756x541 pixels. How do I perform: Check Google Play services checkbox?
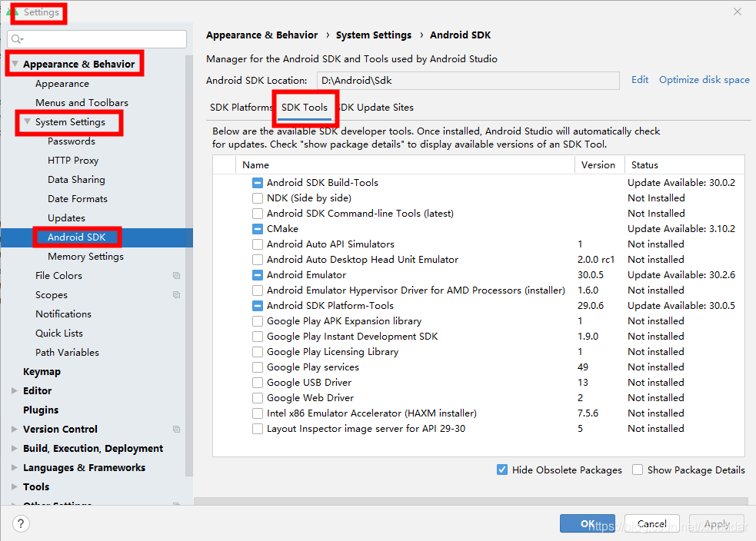(258, 367)
